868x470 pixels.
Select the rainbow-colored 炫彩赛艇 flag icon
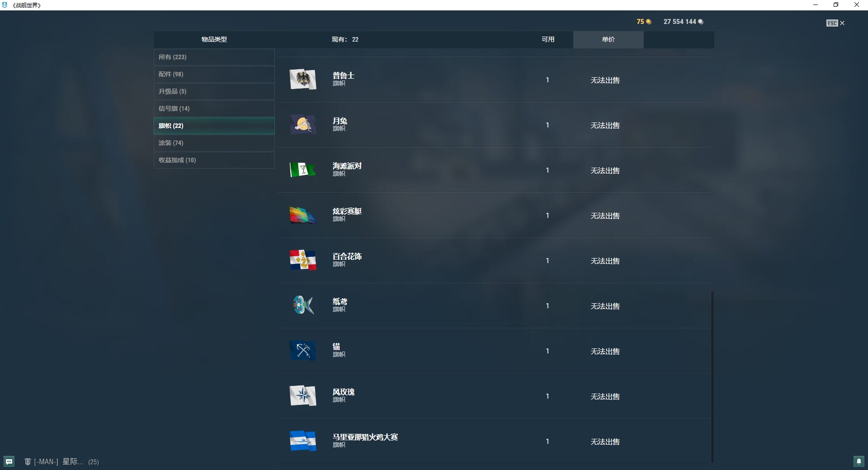coord(302,215)
